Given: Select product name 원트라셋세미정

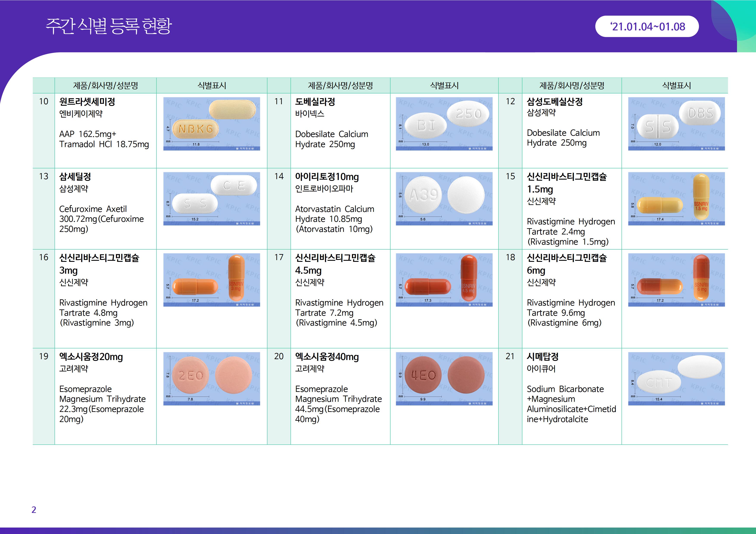Looking at the screenshot, I should tap(87, 102).
